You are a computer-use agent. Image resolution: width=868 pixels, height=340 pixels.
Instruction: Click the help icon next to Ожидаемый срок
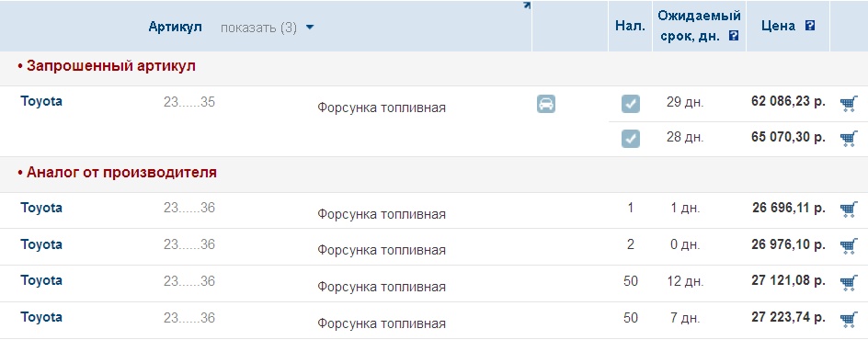point(734,37)
